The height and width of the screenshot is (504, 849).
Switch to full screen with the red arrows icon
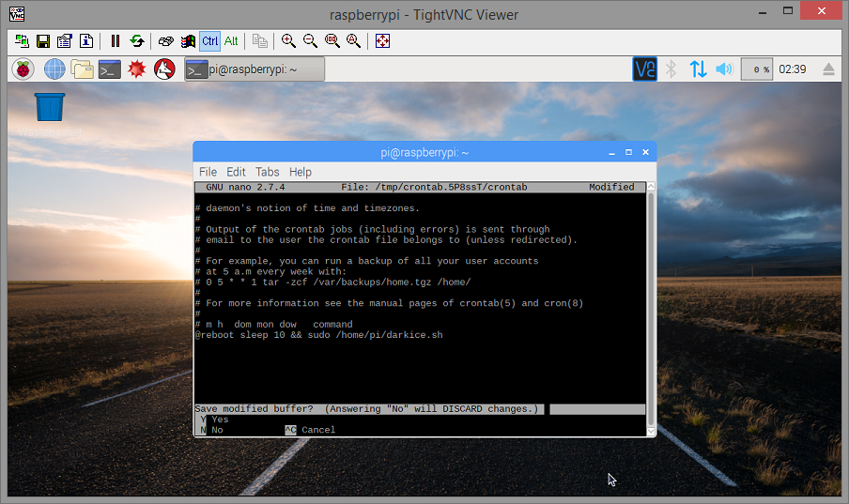(x=382, y=41)
